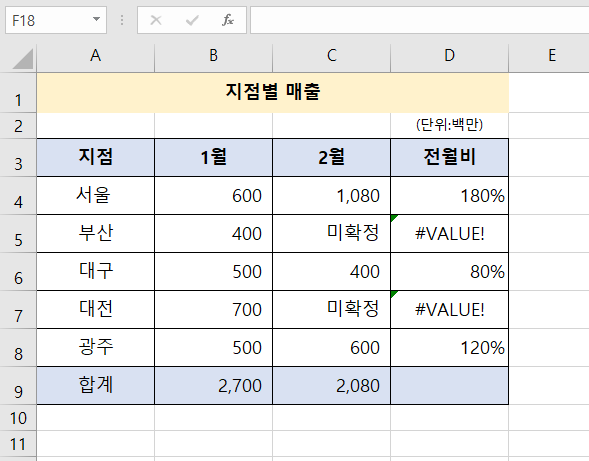Select column D header
Viewport: 589px width, 461px height.
tap(449, 56)
